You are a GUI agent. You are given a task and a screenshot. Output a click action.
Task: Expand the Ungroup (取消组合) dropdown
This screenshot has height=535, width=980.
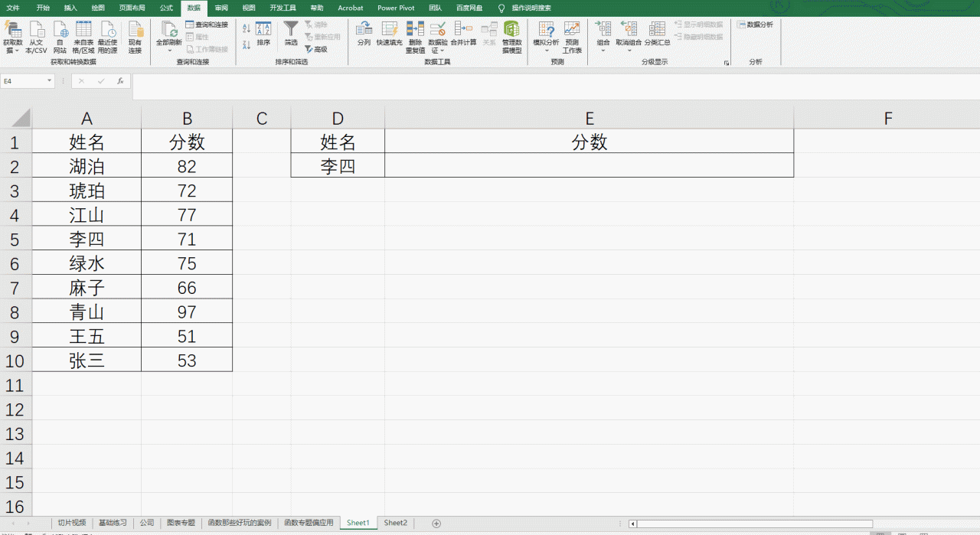pyautogui.click(x=629, y=51)
